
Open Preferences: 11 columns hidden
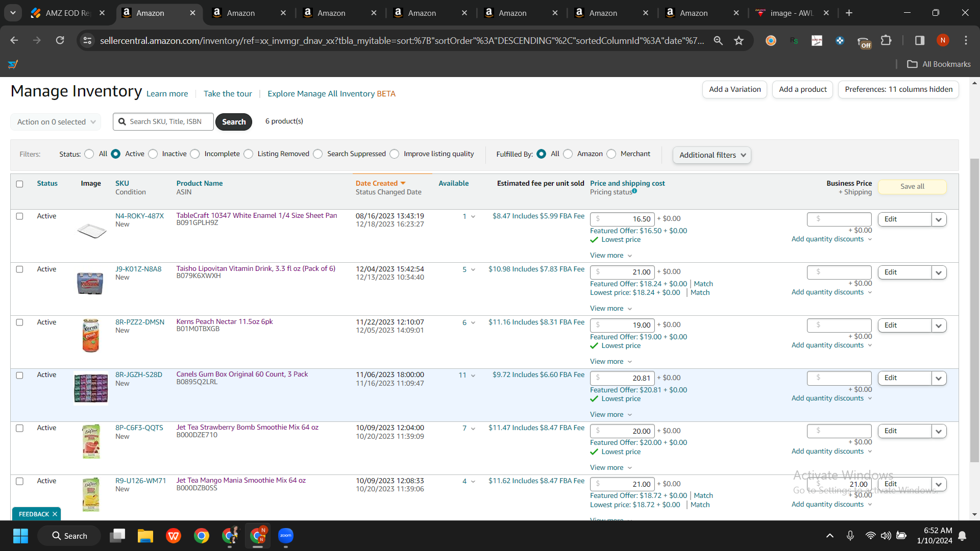tap(898, 89)
